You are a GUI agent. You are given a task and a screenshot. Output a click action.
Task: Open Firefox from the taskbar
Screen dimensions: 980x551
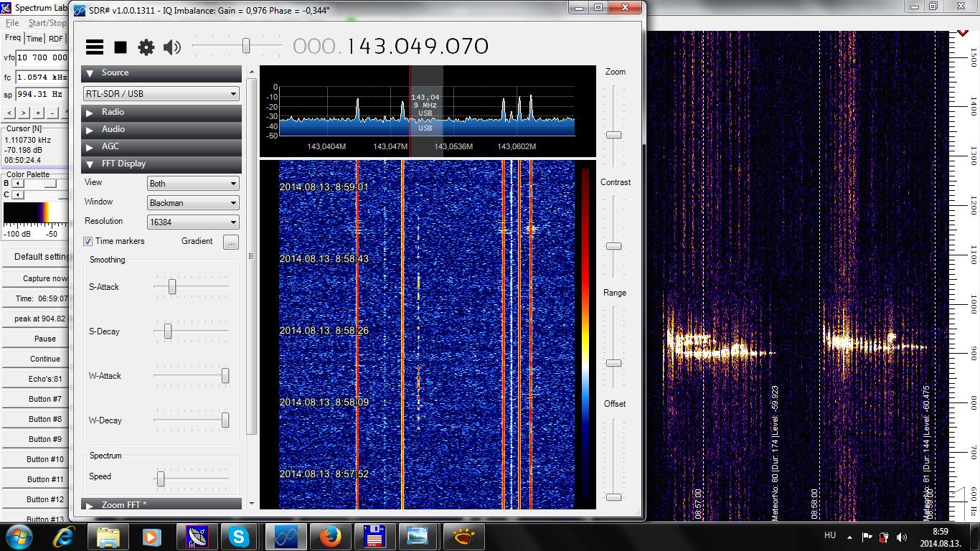pyautogui.click(x=329, y=537)
